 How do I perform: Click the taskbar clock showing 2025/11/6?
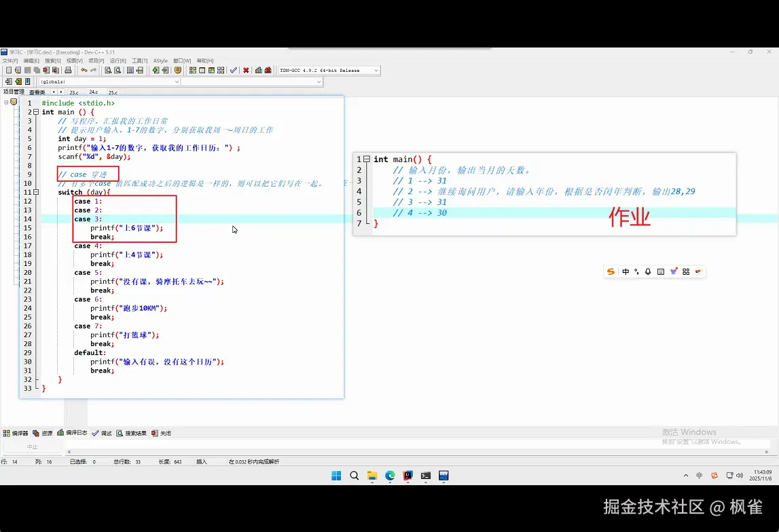[x=761, y=476]
